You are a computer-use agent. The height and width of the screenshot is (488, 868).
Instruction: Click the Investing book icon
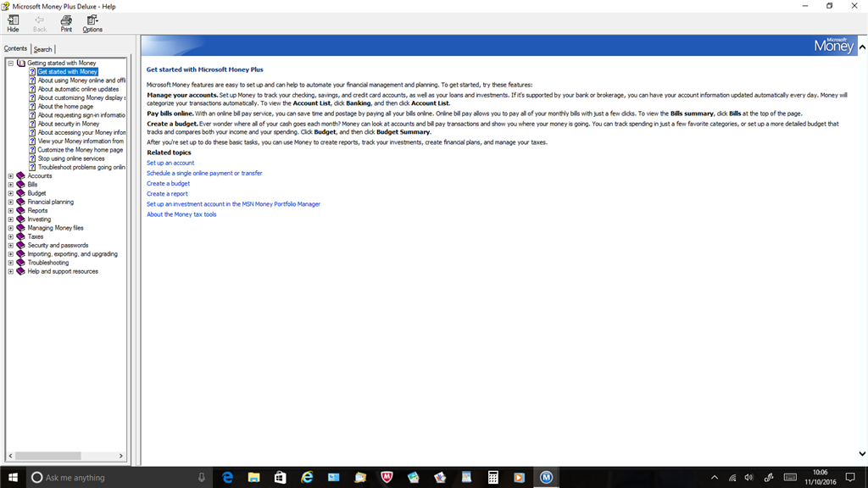(20, 219)
